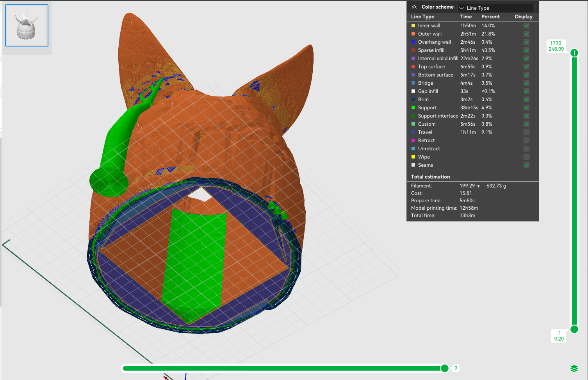Click the horizontal move slider handle

(x=445, y=368)
